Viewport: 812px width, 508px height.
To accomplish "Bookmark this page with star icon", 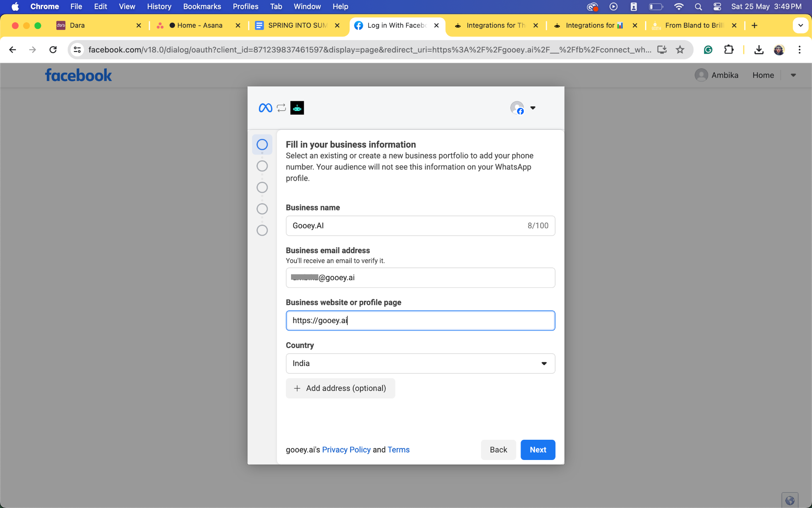I will pyautogui.click(x=680, y=50).
